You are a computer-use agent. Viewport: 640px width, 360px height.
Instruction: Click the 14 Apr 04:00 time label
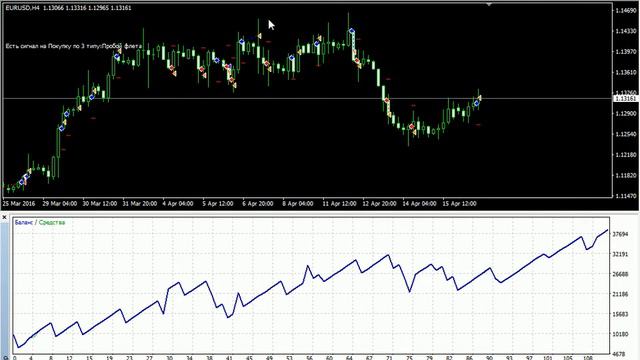pos(419,203)
